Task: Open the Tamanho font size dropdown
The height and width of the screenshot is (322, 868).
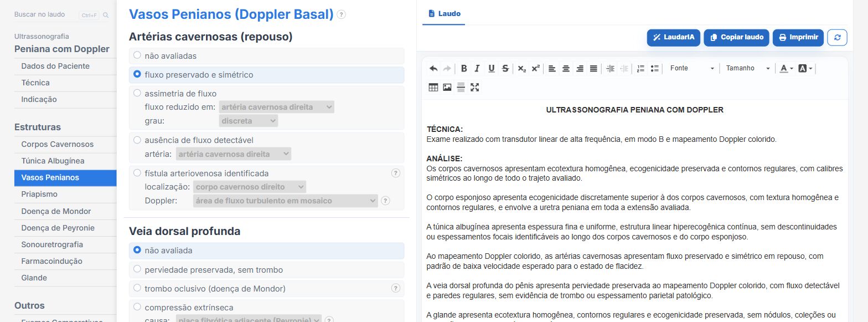Action: pyautogui.click(x=748, y=69)
